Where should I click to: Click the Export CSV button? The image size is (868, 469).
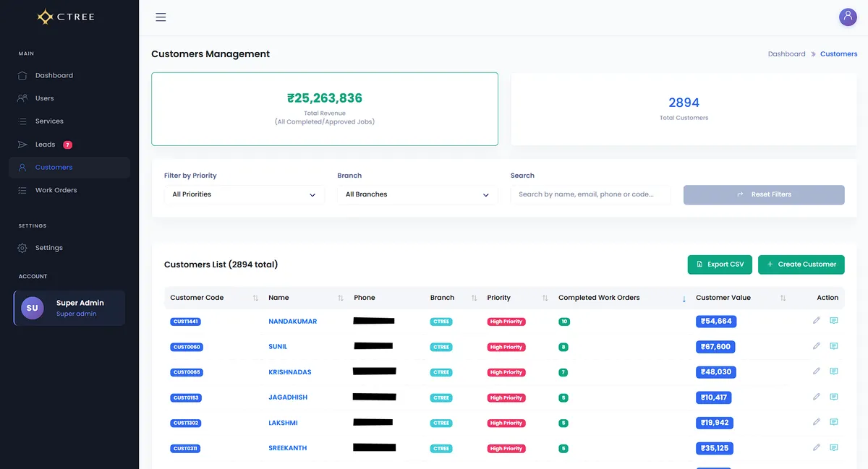[x=720, y=264]
